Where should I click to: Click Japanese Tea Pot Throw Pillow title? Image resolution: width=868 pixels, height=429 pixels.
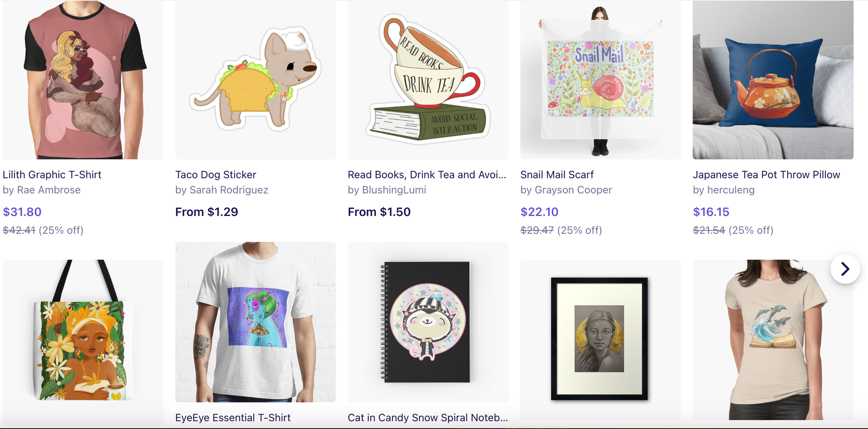(x=766, y=175)
